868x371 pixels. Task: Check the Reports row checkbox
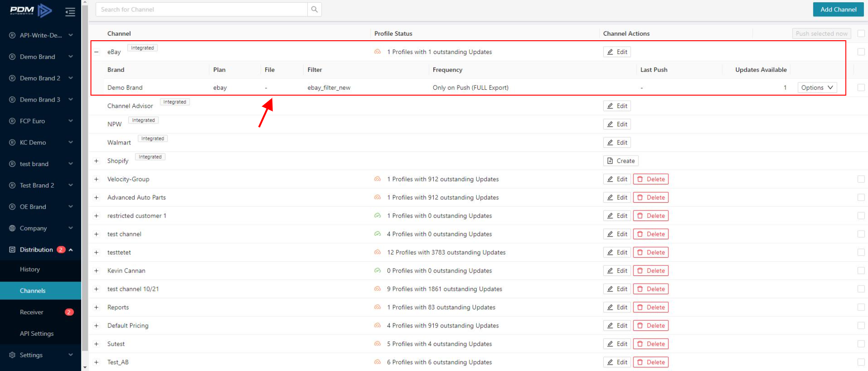pos(861,307)
